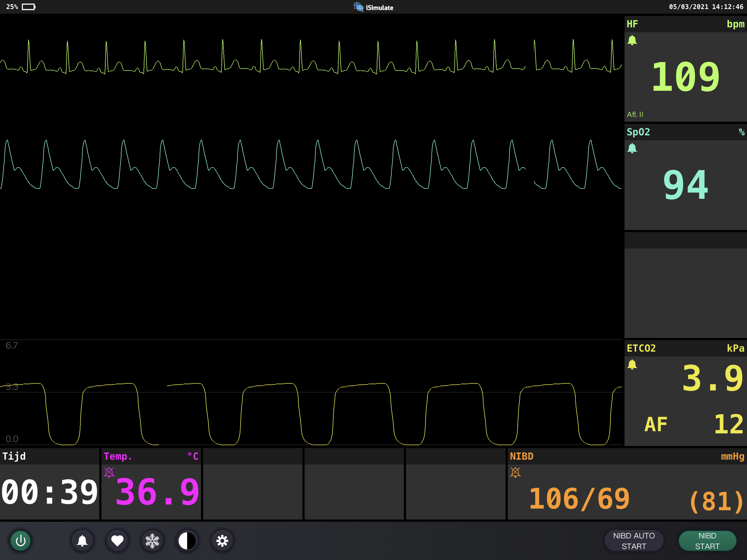The width and height of the screenshot is (747, 560).
Task: Tap the Tijd timer 00:39
Action: 50,492
